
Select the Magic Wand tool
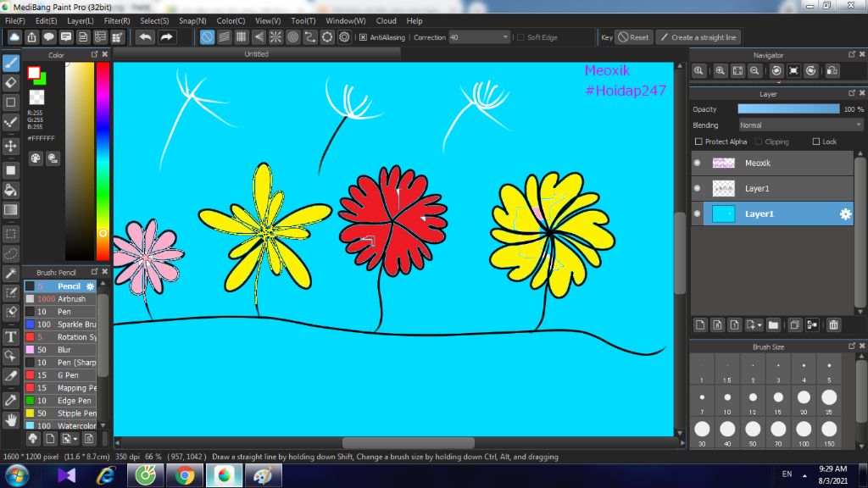tap(10, 274)
